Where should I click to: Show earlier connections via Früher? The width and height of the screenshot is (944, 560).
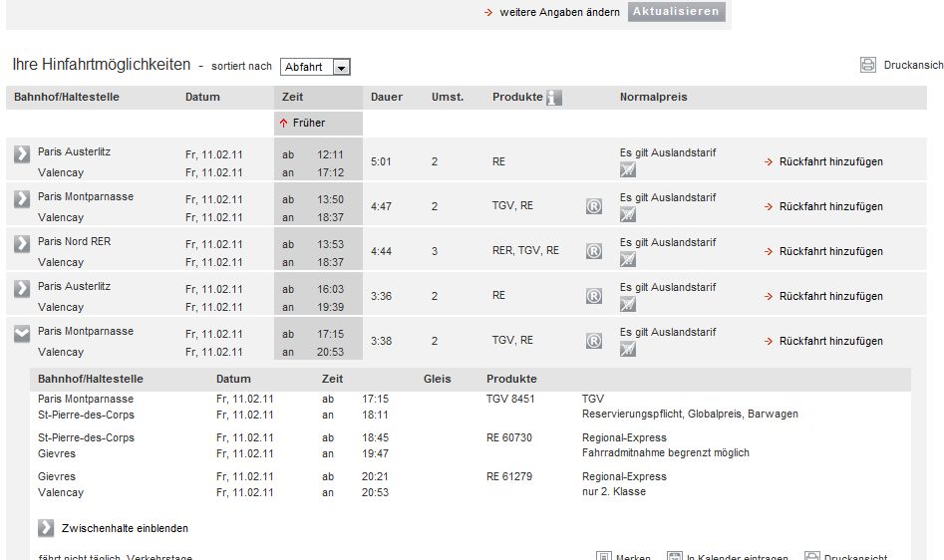[308, 123]
